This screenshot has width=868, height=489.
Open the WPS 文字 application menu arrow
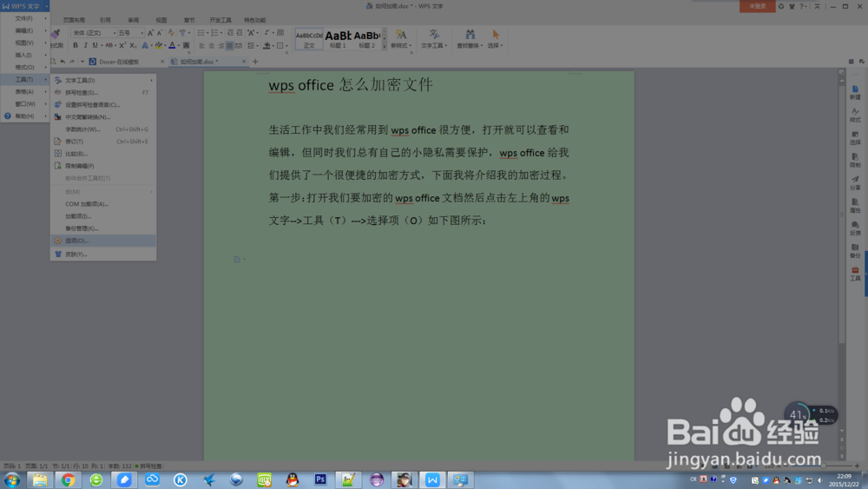click(47, 6)
